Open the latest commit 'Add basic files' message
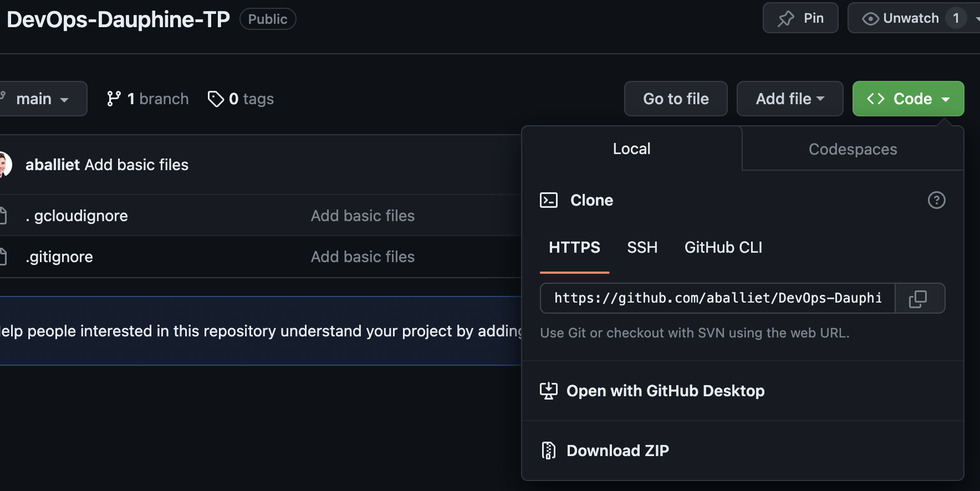The image size is (980, 491). (136, 165)
